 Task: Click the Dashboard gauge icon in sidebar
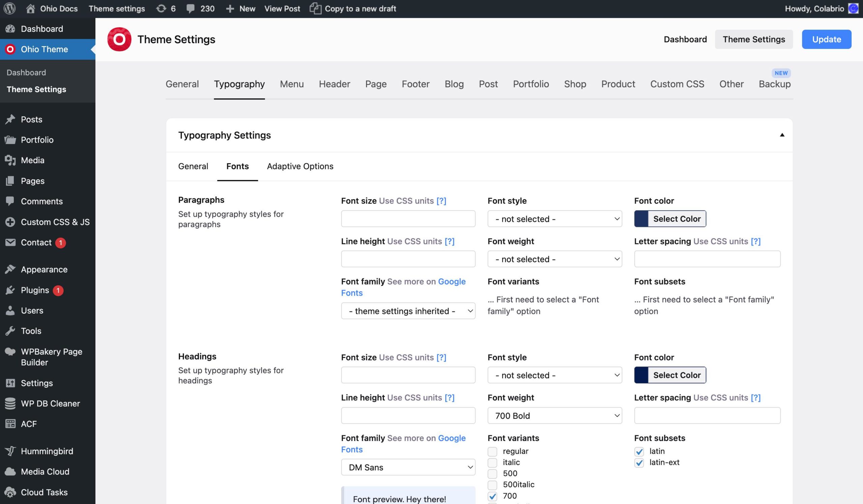[x=10, y=29]
